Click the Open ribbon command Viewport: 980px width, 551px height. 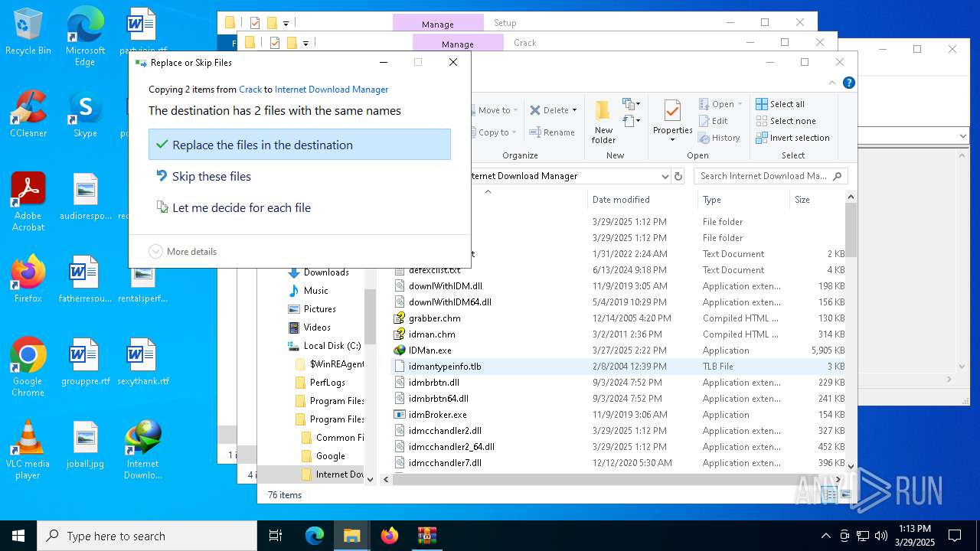[720, 104]
